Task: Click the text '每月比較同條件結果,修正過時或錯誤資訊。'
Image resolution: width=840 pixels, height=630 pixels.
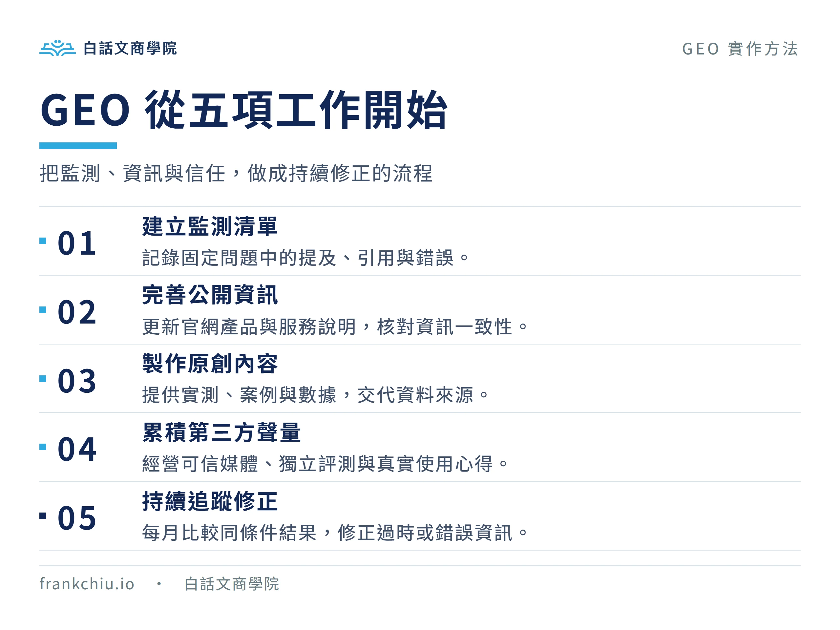Action: pyautogui.click(x=335, y=533)
